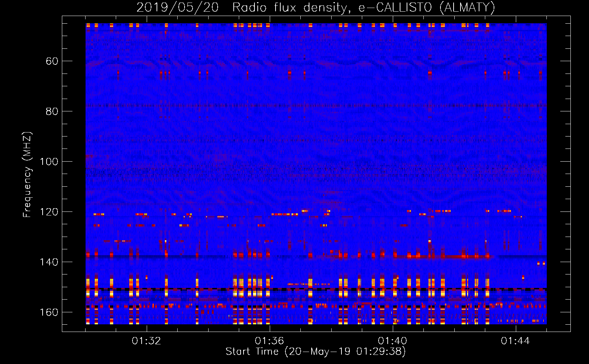Viewport: 589px width, 364px height.
Task: Click the '80' frequency tick label
Action: (x=52, y=111)
